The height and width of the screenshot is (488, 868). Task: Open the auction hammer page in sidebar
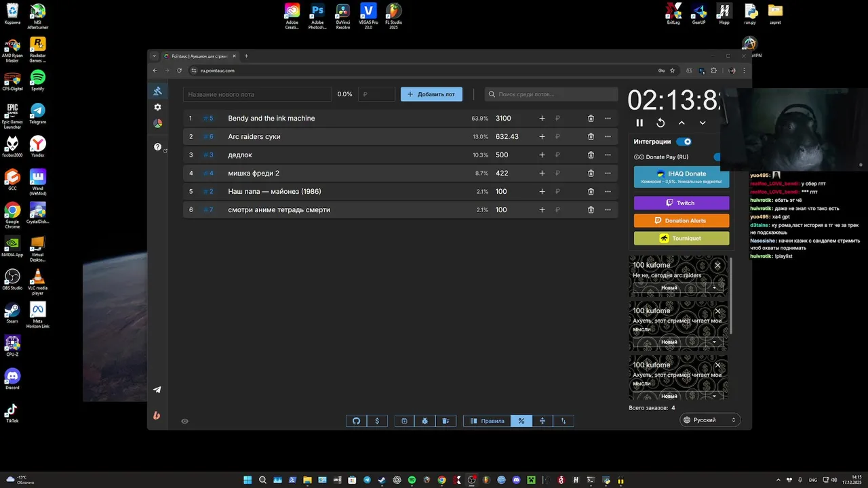pos(157,91)
